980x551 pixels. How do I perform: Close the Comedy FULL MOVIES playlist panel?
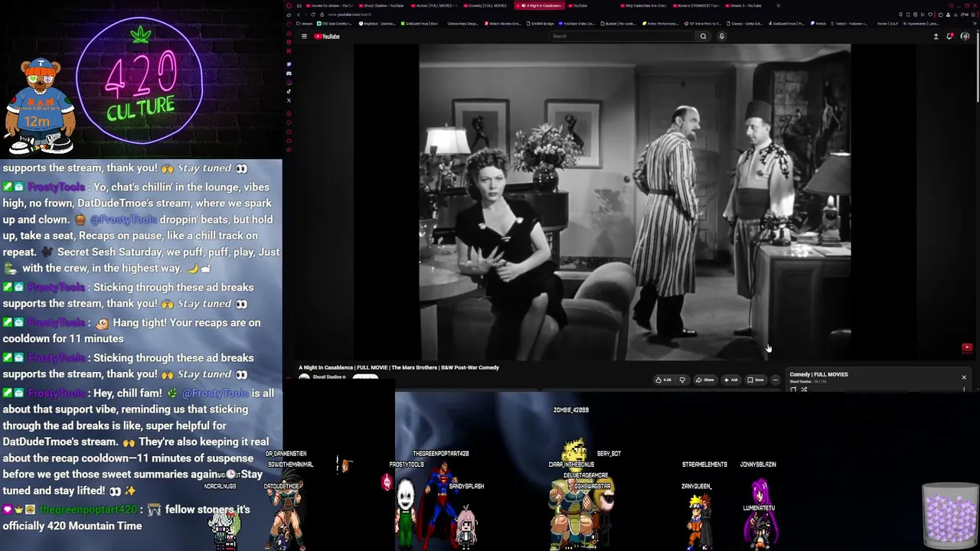pos(964,377)
